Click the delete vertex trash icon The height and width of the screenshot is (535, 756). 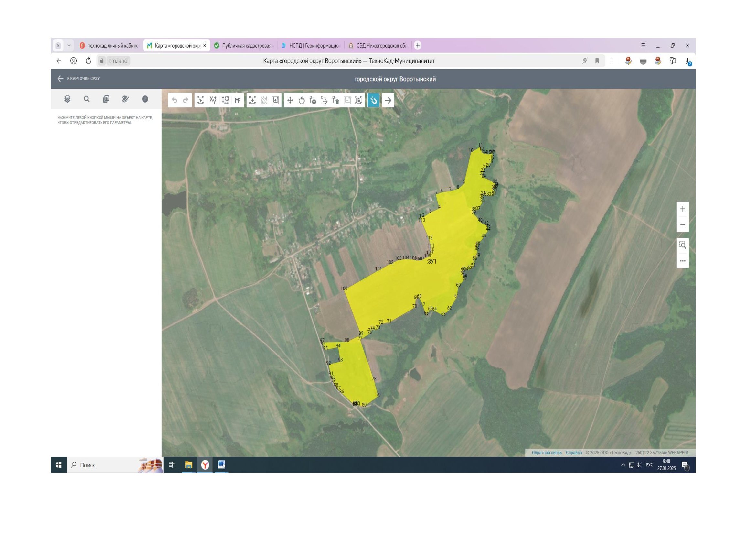[336, 100]
